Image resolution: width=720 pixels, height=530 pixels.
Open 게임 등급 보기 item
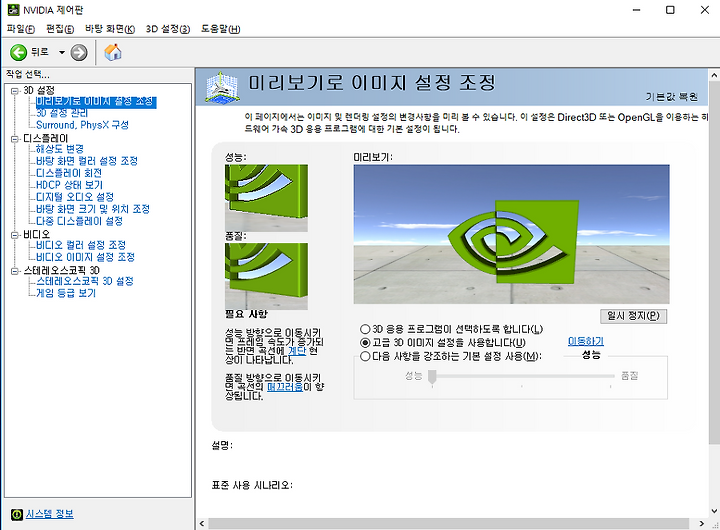pyautogui.click(x=66, y=293)
